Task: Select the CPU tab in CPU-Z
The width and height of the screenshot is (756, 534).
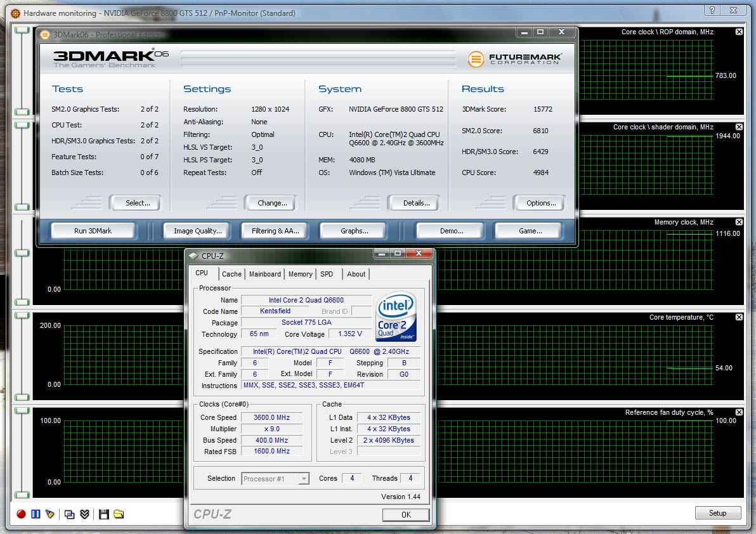Action: point(202,273)
